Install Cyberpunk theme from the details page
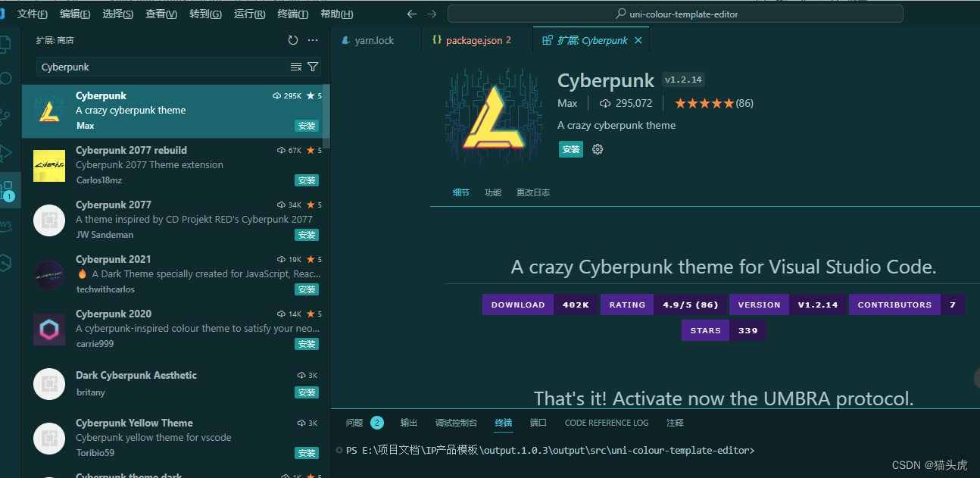 pyautogui.click(x=571, y=149)
